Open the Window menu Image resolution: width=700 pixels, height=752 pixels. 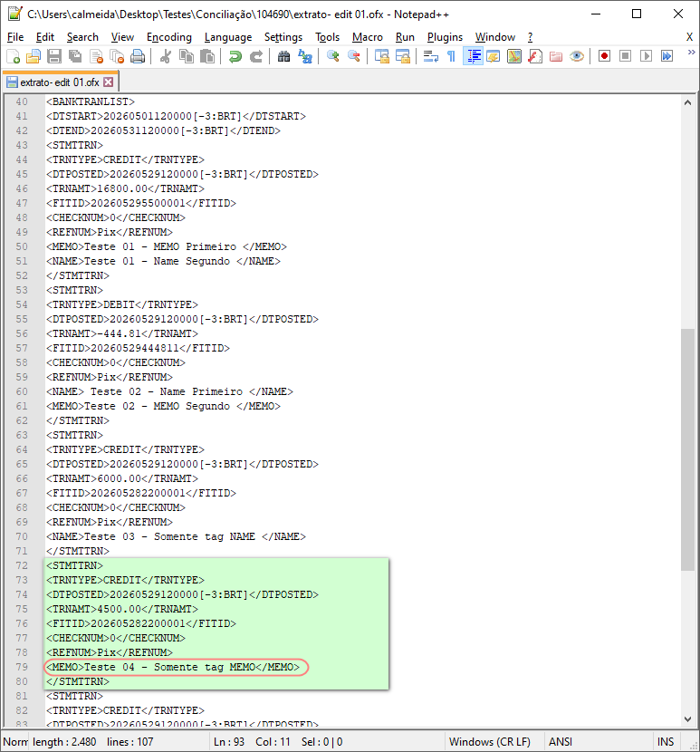click(x=494, y=37)
